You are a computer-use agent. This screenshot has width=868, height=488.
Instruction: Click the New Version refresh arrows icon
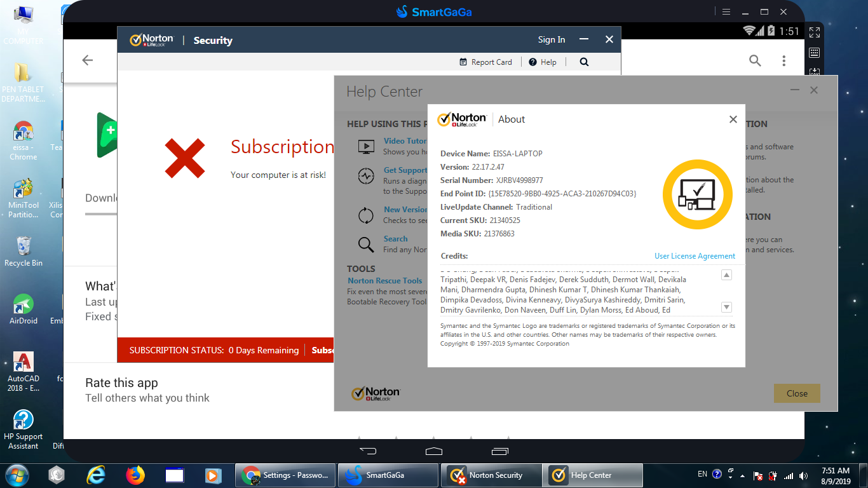[366, 215]
